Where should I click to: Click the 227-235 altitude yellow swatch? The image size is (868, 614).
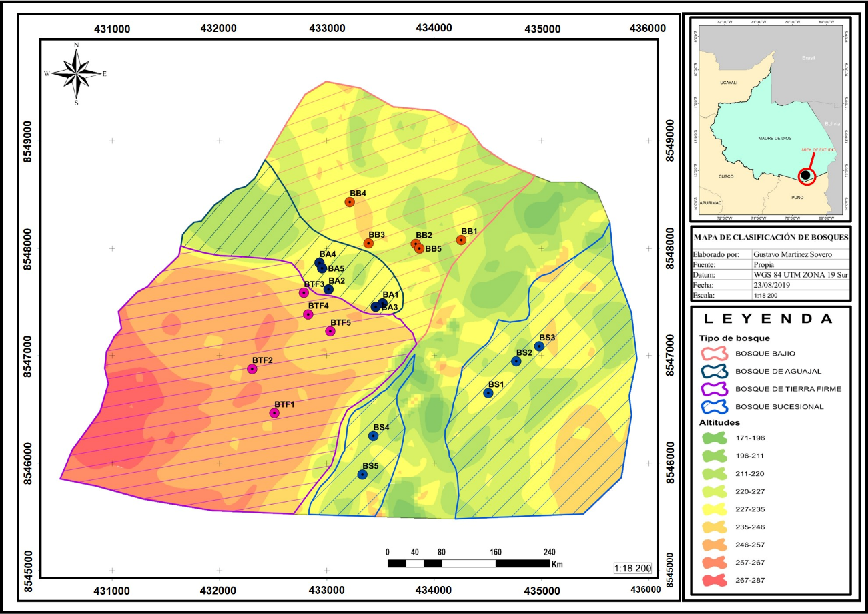715,509
